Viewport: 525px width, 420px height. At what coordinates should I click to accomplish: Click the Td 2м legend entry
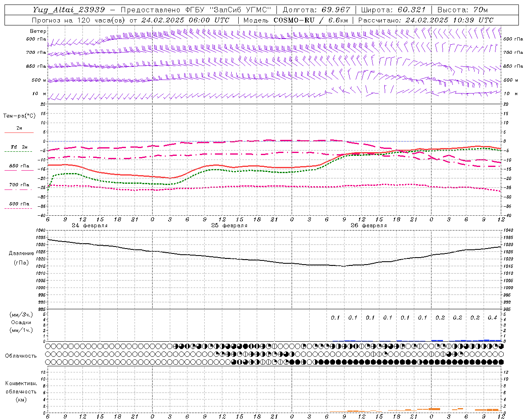click(19, 147)
